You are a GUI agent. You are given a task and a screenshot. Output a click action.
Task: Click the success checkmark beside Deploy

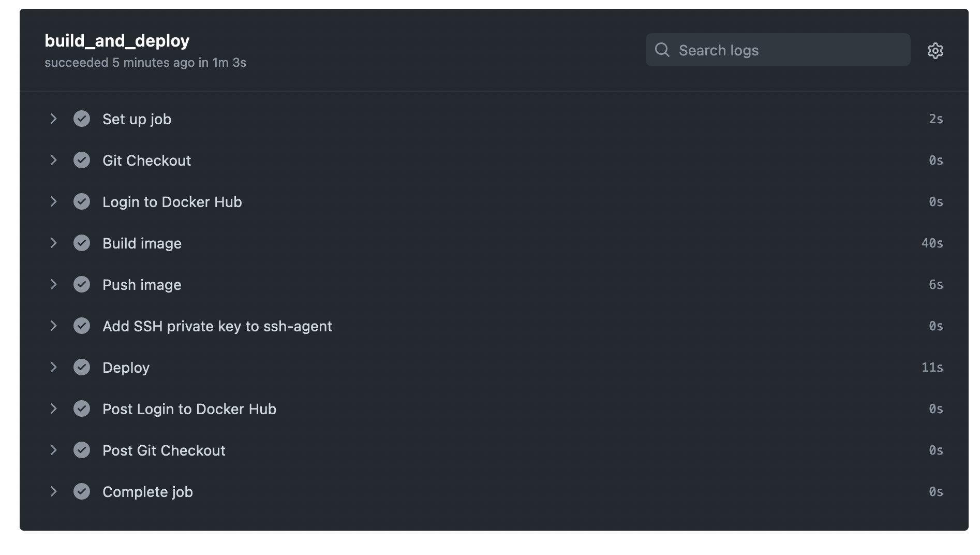tap(82, 367)
